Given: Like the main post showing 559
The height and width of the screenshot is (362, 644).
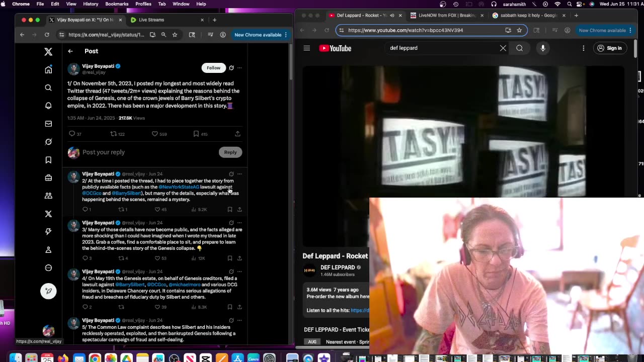Looking at the screenshot, I should click(154, 134).
